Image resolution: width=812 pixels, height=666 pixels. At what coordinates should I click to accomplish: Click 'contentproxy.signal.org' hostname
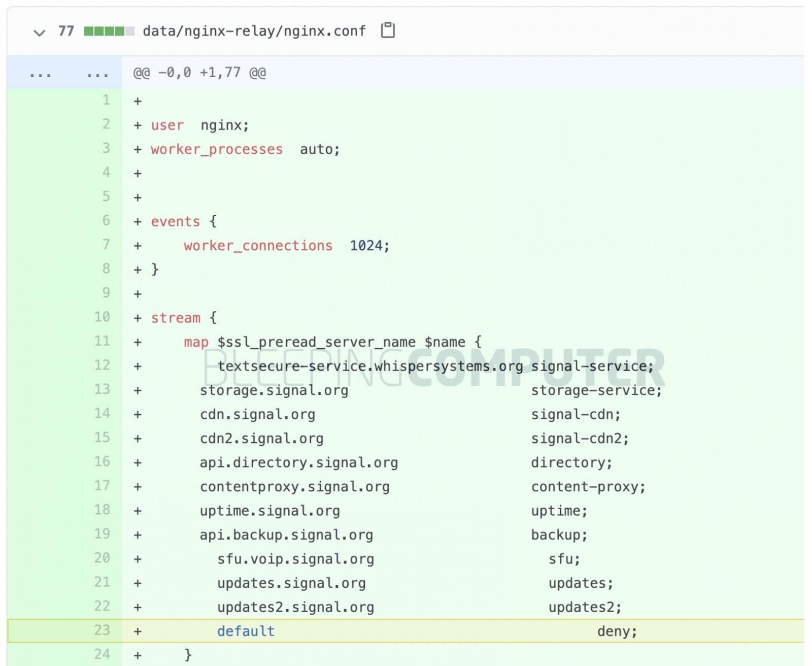[295, 487]
